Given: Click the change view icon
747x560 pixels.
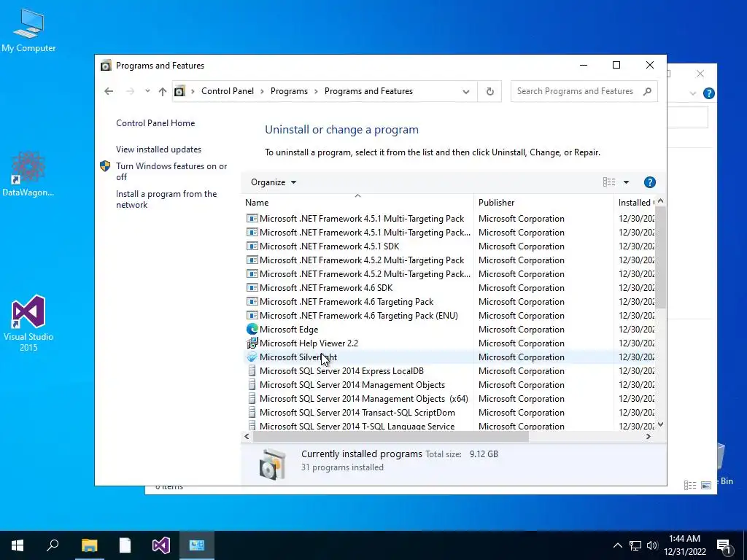Looking at the screenshot, I should [x=609, y=182].
